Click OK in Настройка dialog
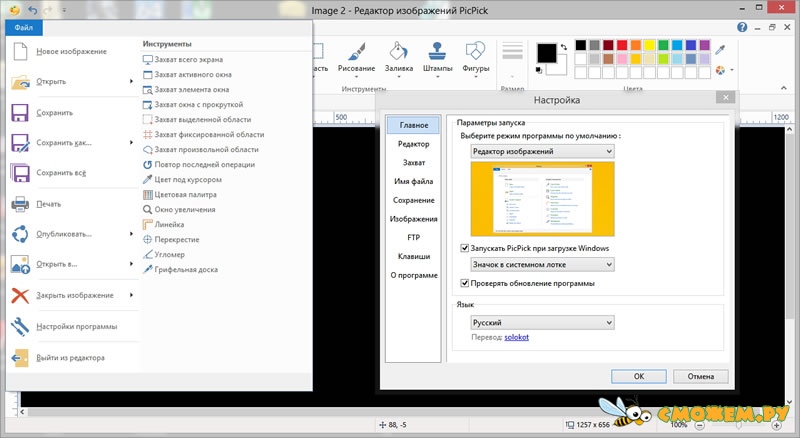800x438 pixels. [639, 376]
